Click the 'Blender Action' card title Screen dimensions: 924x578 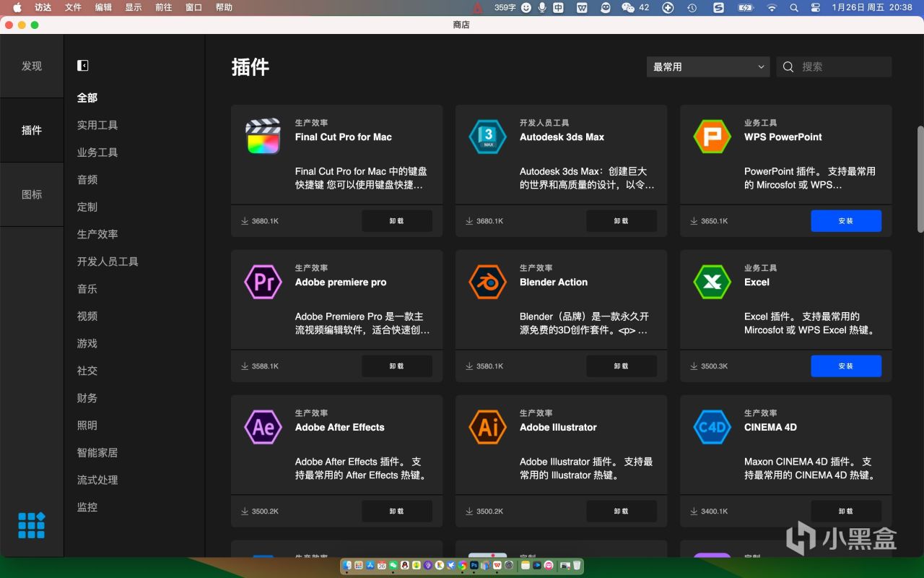tap(554, 282)
